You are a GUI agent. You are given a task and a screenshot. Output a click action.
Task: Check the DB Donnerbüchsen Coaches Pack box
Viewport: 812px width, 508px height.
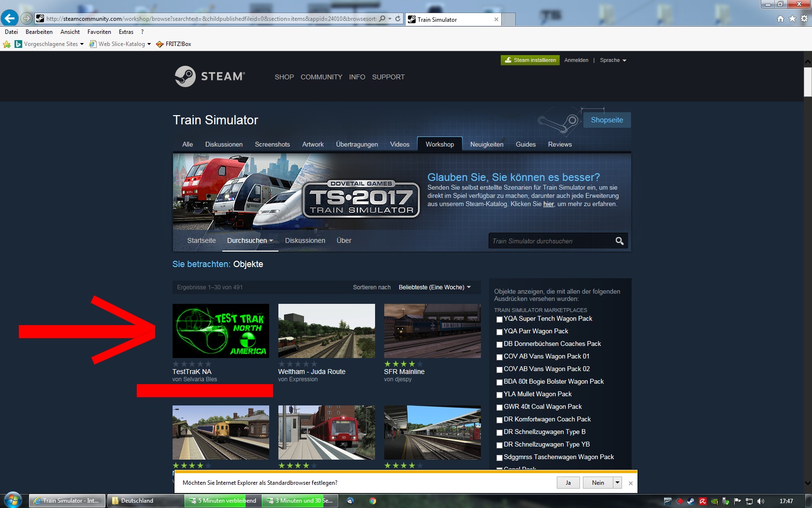tap(499, 344)
